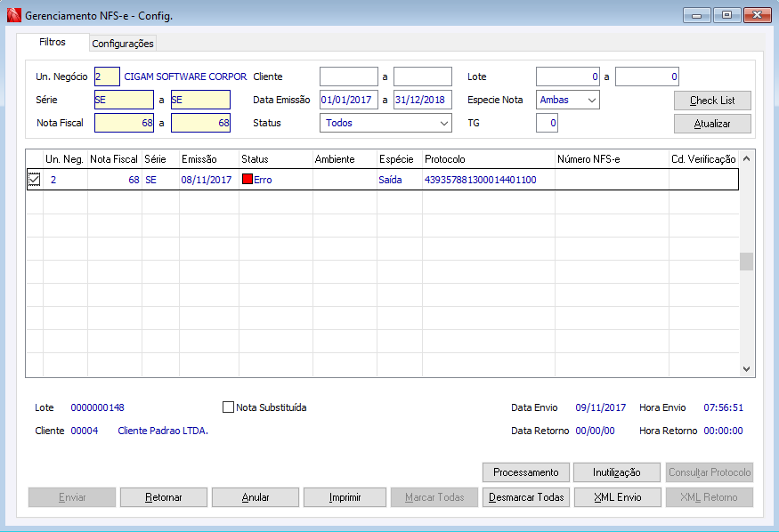Switch to the Configurações tab

(123, 44)
